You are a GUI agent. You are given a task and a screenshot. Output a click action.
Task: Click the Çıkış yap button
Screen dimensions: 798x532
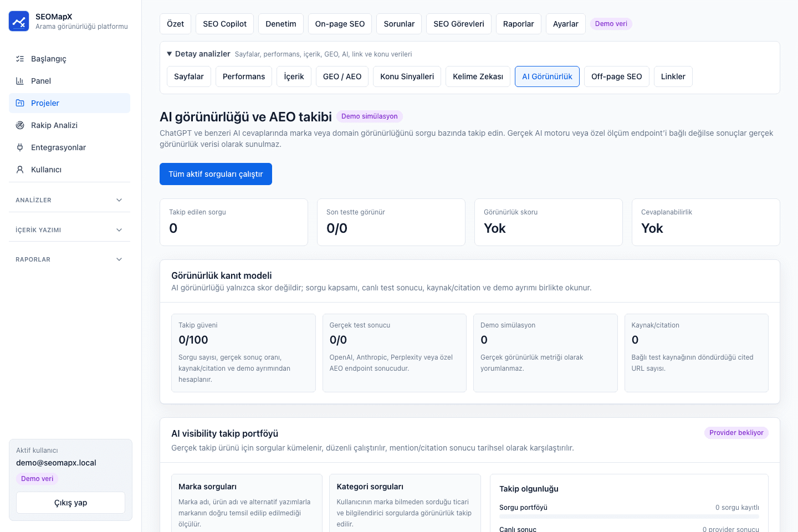(x=71, y=503)
